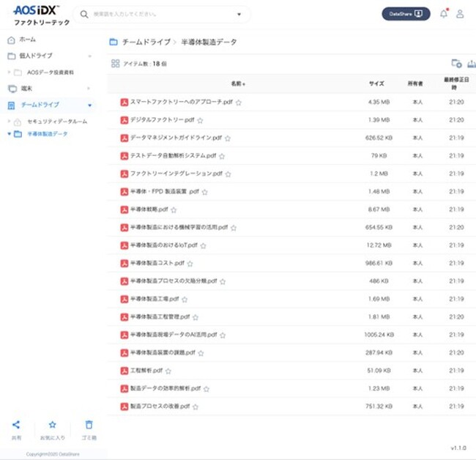Go to ホーム in the sidebar
Viewport: 476px width, 460px height.
tap(27, 39)
